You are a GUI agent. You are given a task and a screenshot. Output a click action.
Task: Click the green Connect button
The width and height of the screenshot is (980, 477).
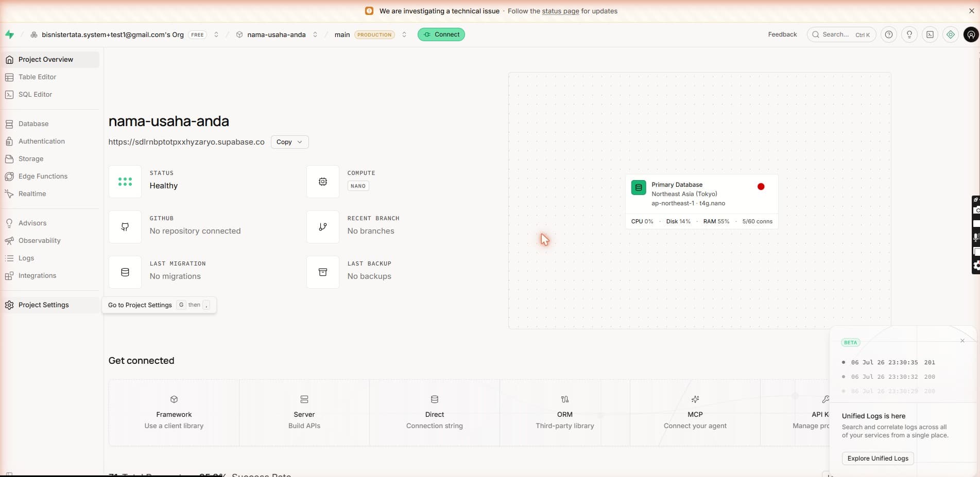pos(441,34)
